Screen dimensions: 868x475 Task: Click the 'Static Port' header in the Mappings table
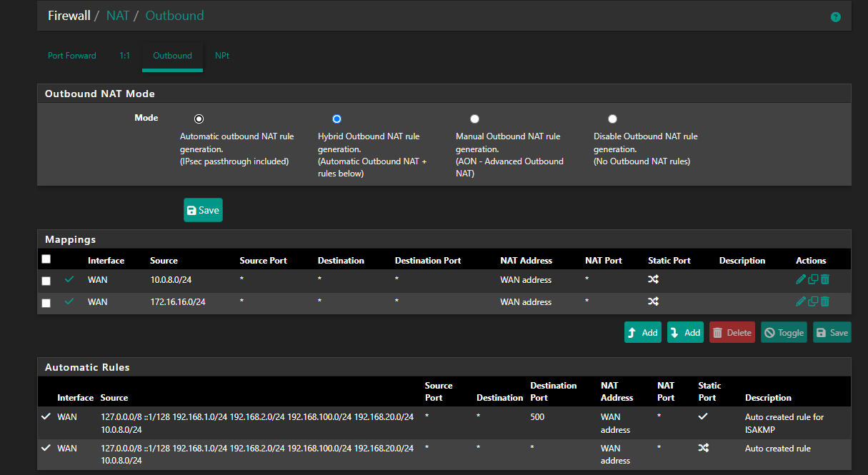pyautogui.click(x=669, y=261)
